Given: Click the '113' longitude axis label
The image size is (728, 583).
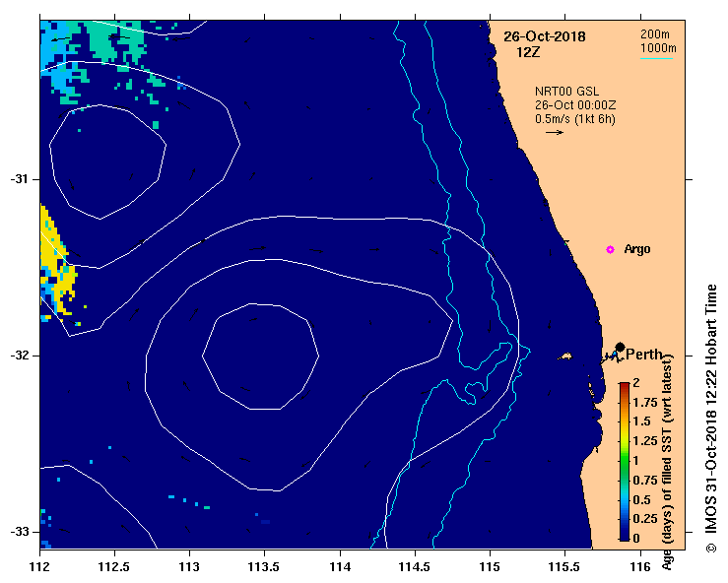Looking at the screenshot, I should 189,567.
